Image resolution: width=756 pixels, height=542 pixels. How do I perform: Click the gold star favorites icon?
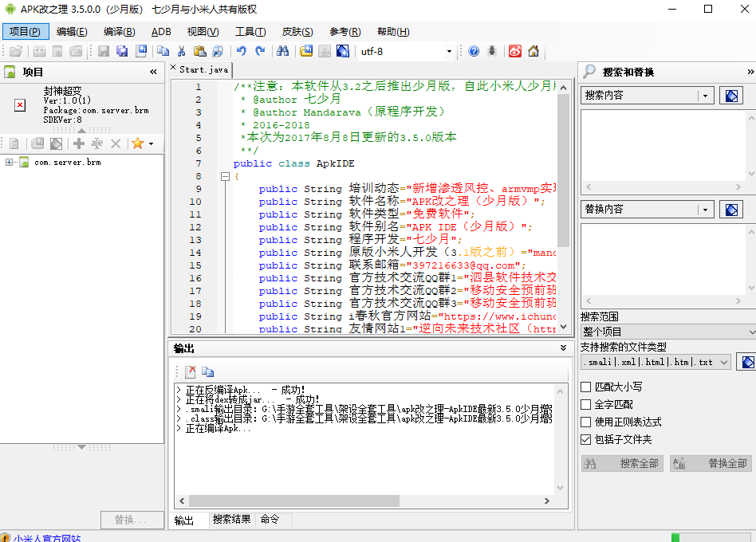click(138, 143)
